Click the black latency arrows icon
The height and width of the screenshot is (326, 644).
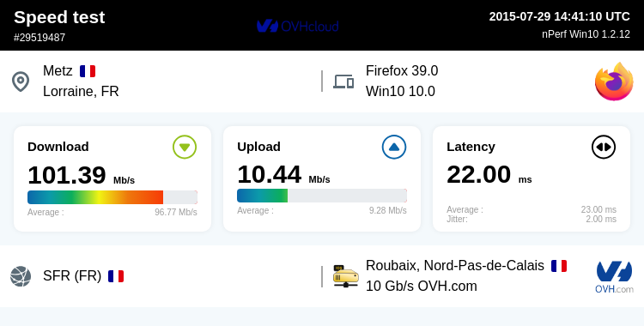pyautogui.click(x=604, y=147)
